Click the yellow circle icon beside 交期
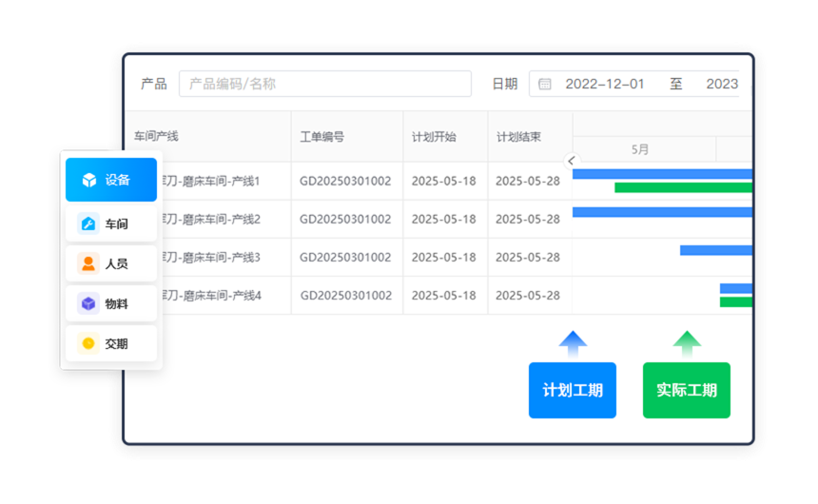818x504 pixels. 88,343
